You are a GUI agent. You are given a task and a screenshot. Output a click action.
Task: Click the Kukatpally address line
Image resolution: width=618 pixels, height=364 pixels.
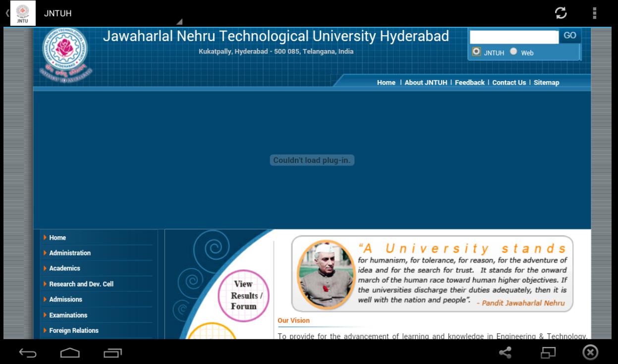click(x=276, y=52)
